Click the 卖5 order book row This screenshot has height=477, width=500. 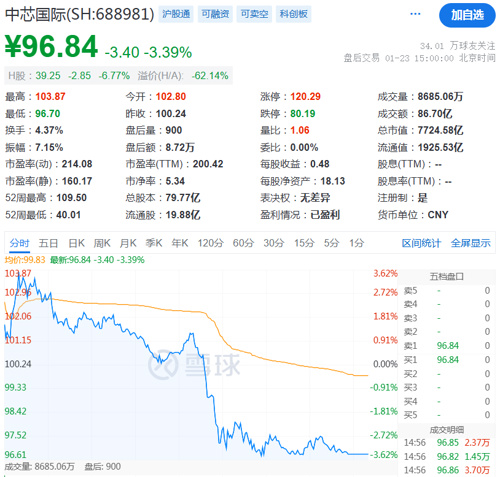click(447, 291)
